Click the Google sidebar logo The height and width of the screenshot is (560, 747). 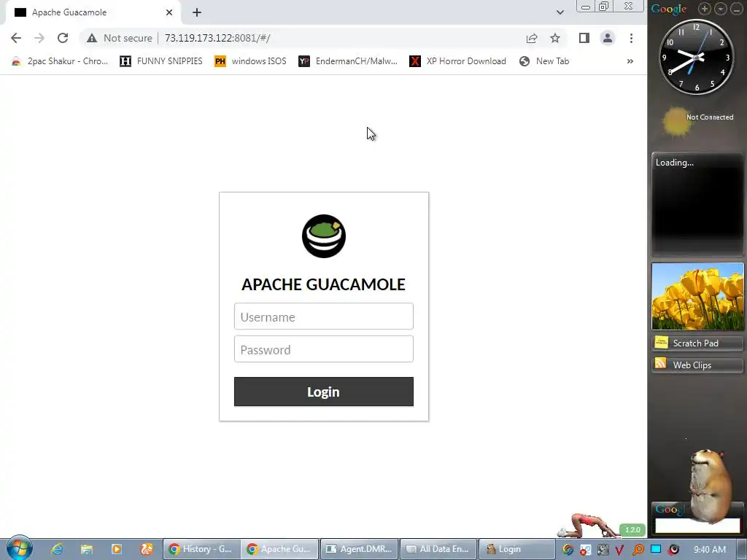click(x=669, y=9)
